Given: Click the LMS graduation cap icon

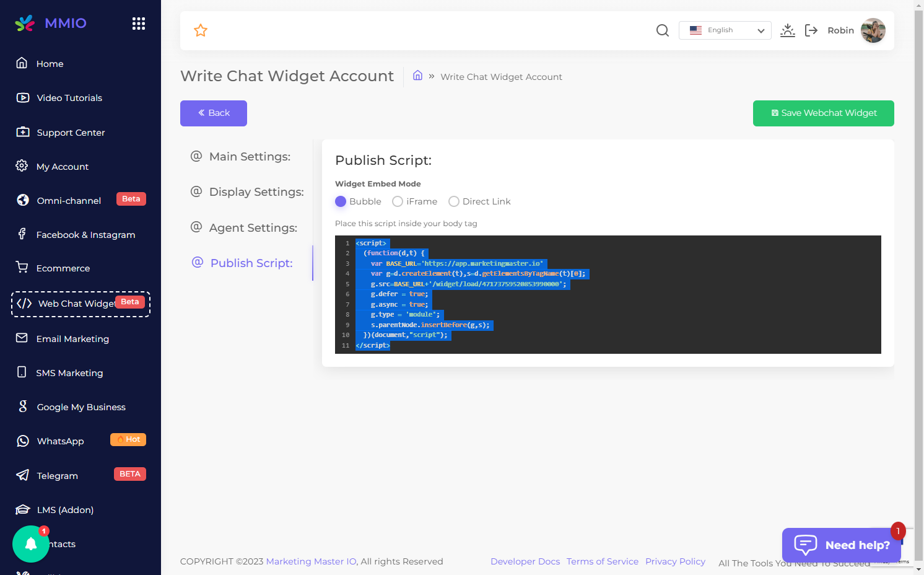Looking at the screenshot, I should tap(23, 509).
